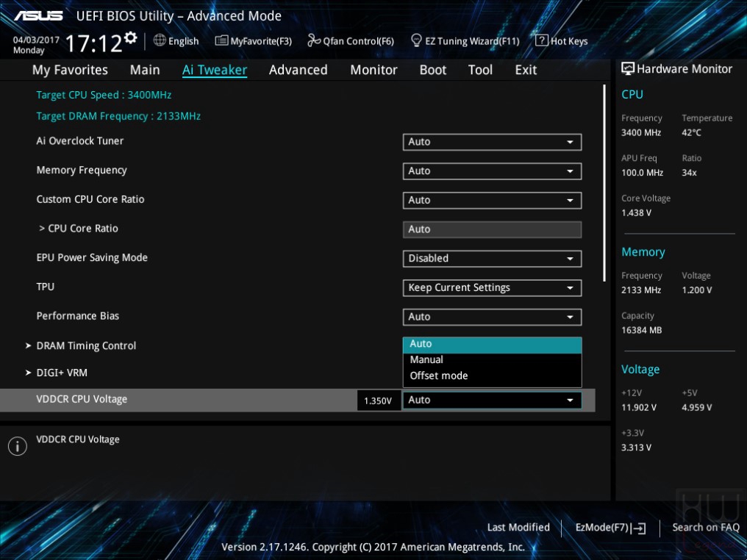Click the EzMode exit arrow icon
The height and width of the screenshot is (560, 747).
point(638,528)
